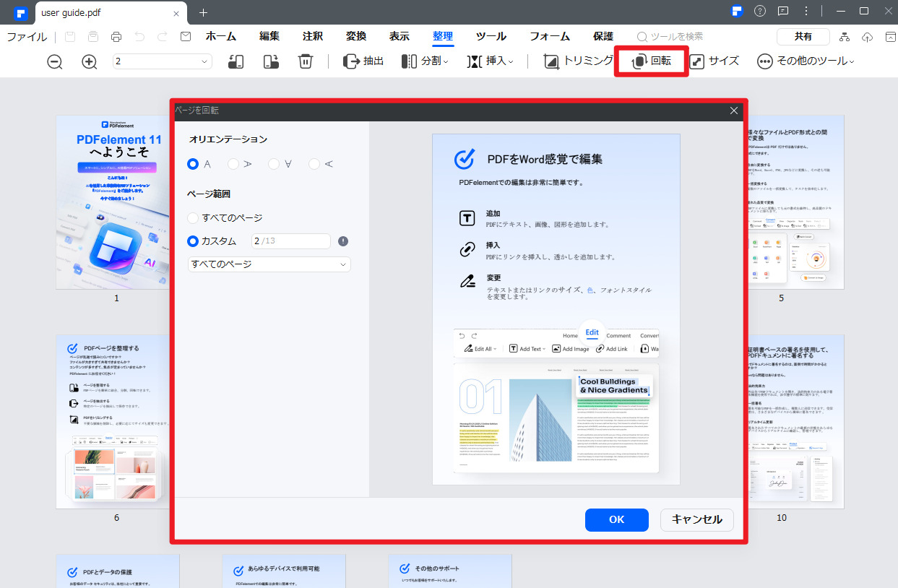The image size is (898, 588).
Task: Select the その他のサポート page thumbnail
Action: 450,571
